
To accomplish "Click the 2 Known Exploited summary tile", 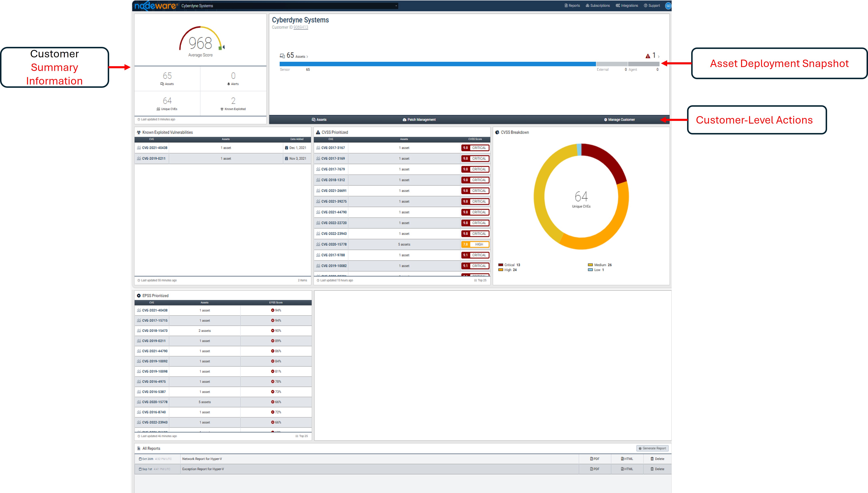I will pyautogui.click(x=233, y=104).
